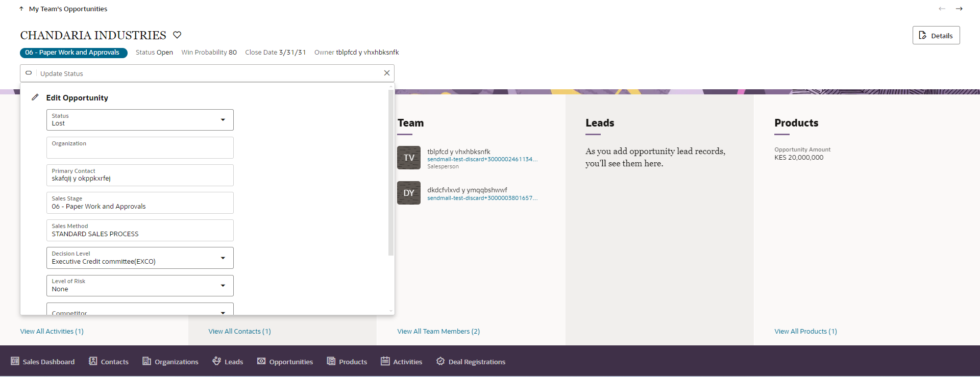980x377 pixels.
Task: Clear the Update Status action bar
Action: point(387,73)
